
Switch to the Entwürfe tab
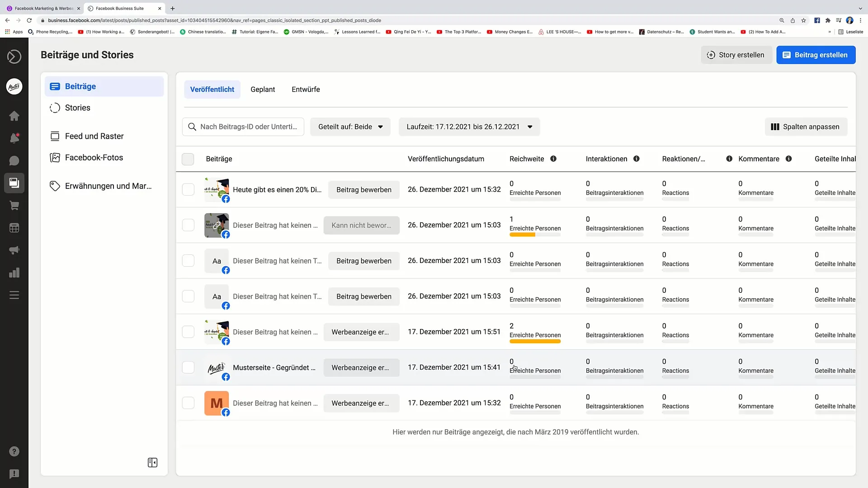pos(306,89)
